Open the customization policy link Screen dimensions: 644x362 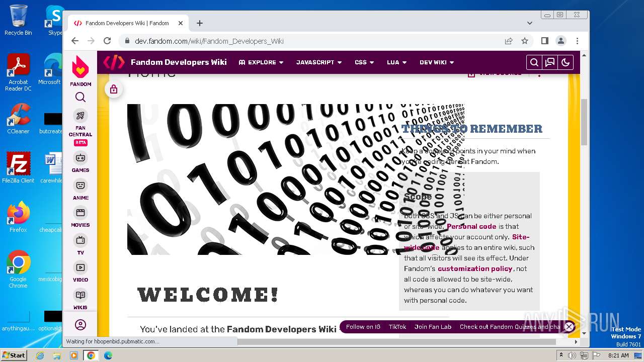click(475, 268)
